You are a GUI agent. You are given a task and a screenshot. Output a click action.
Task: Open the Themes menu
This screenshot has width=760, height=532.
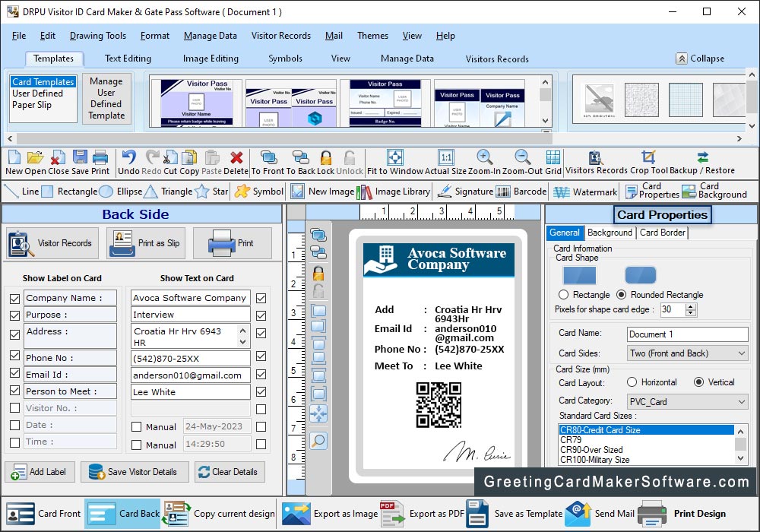click(372, 36)
